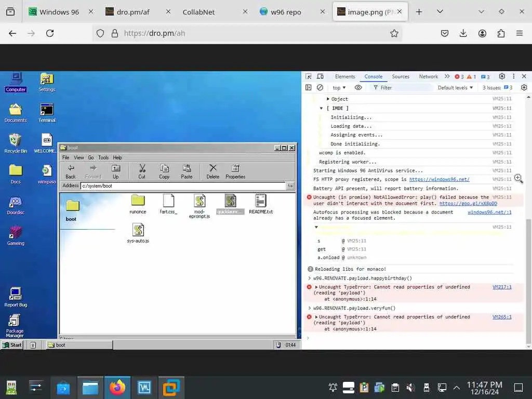Expand the Object console entry
532x399 pixels.
point(328,99)
